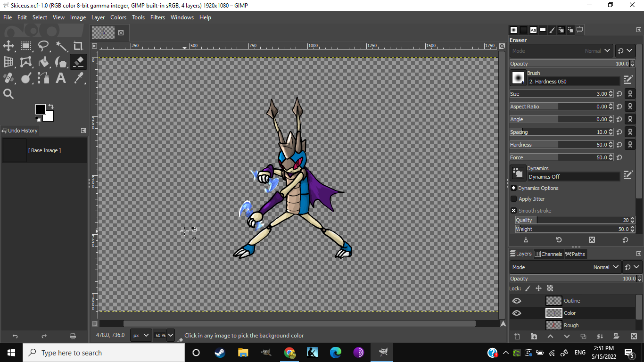Switch to the Paths tab
The width and height of the screenshot is (644, 362).
[575, 254]
